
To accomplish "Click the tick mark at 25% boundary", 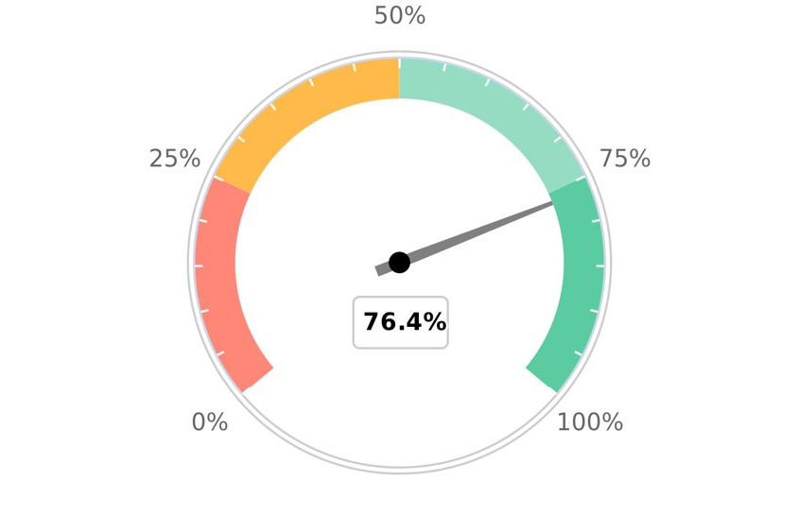I will pos(217,177).
